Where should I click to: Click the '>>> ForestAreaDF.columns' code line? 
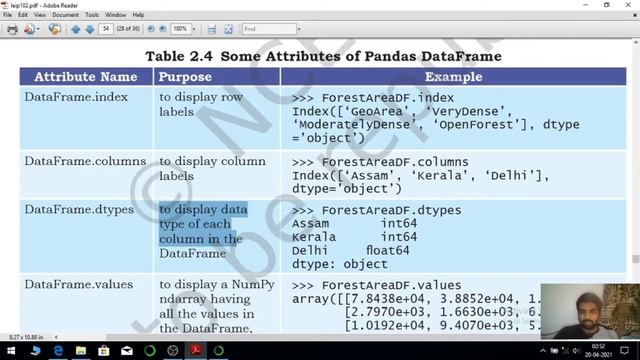click(380, 162)
